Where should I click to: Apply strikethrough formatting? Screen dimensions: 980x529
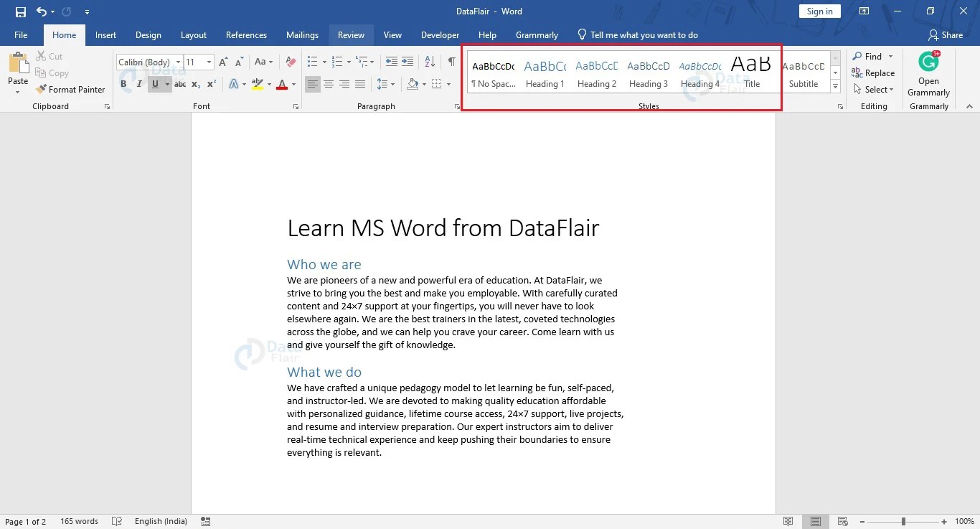pyautogui.click(x=179, y=84)
